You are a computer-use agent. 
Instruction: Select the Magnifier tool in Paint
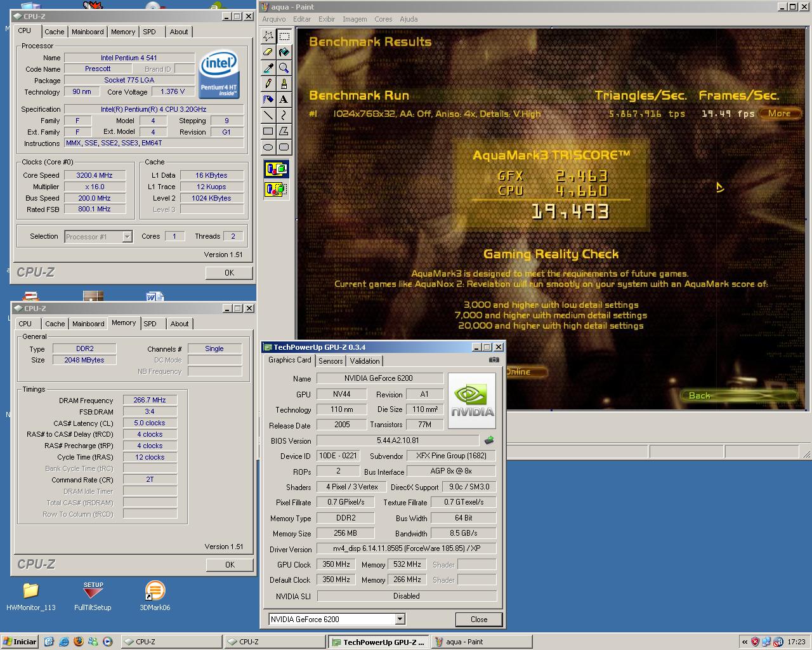tap(284, 68)
